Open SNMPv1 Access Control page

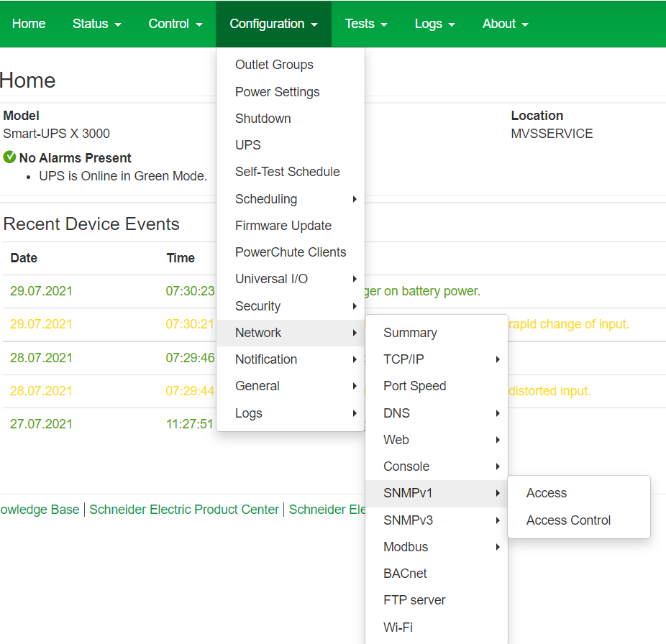pos(579,520)
